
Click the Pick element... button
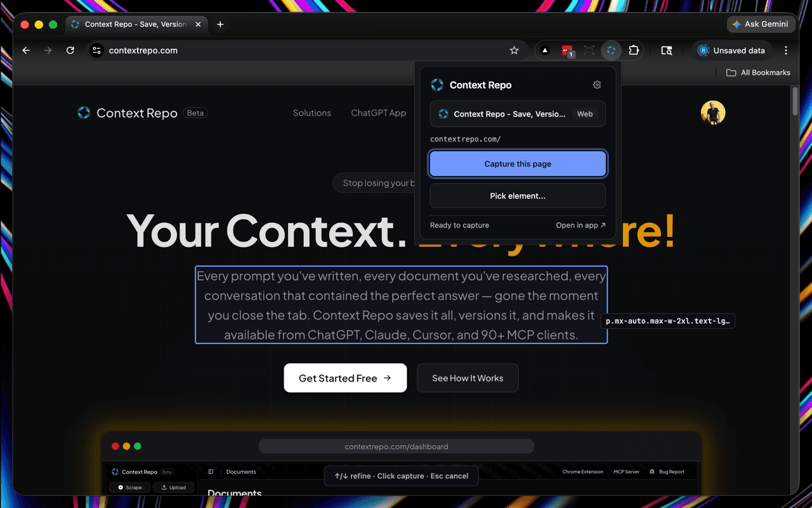coord(518,196)
